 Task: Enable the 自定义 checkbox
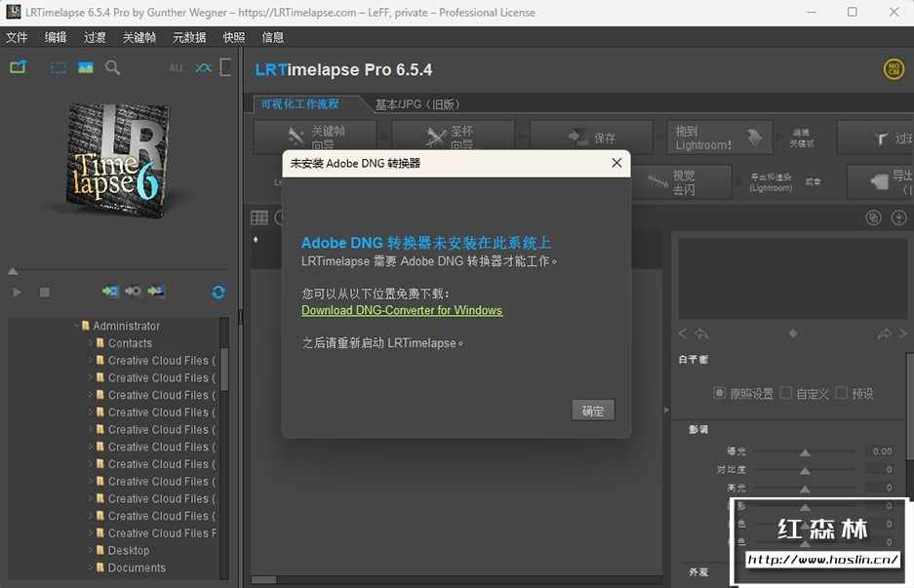point(786,393)
